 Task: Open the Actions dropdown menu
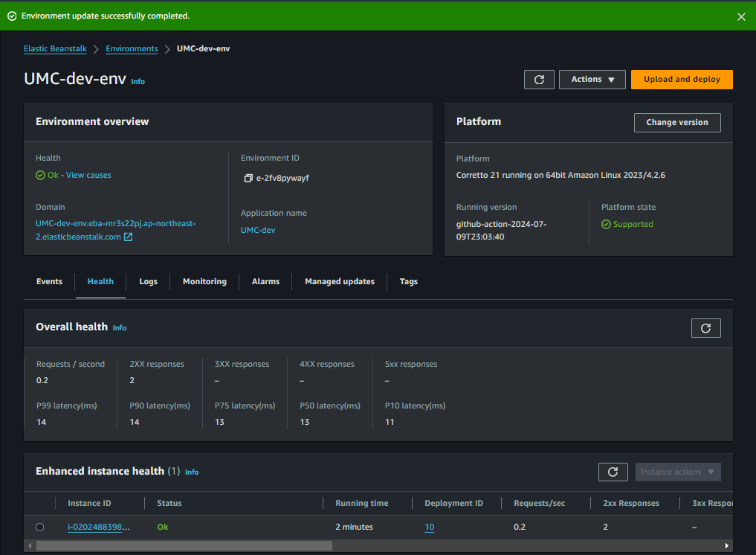tap(592, 80)
